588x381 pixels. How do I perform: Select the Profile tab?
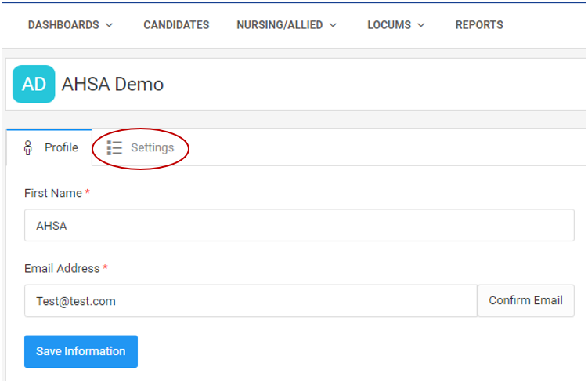click(x=60, y=147)
